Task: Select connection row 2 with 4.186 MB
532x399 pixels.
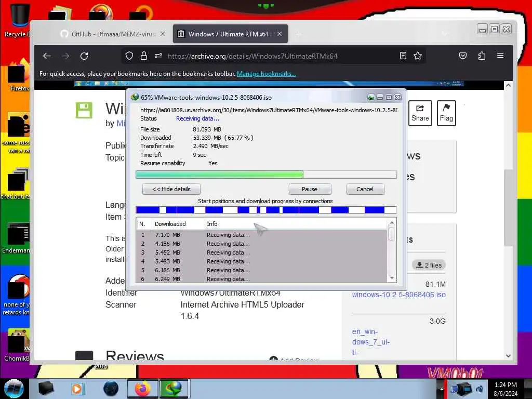Action: (261, 244)
